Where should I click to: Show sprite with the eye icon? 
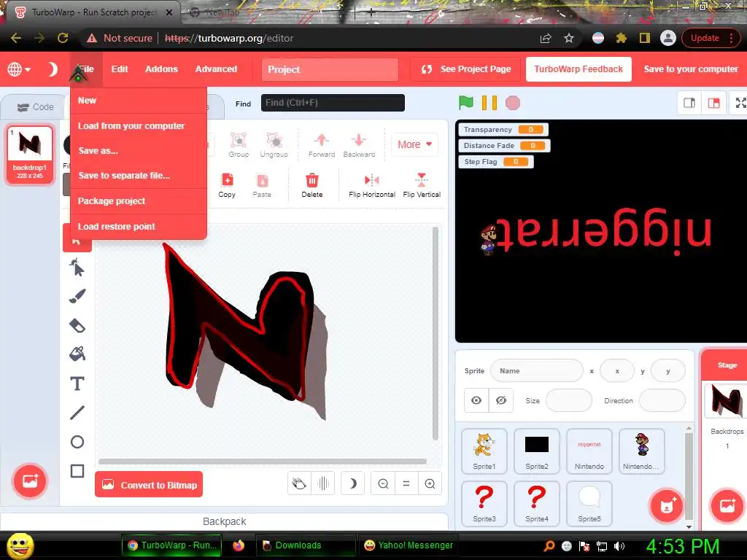tap(476, 400)
